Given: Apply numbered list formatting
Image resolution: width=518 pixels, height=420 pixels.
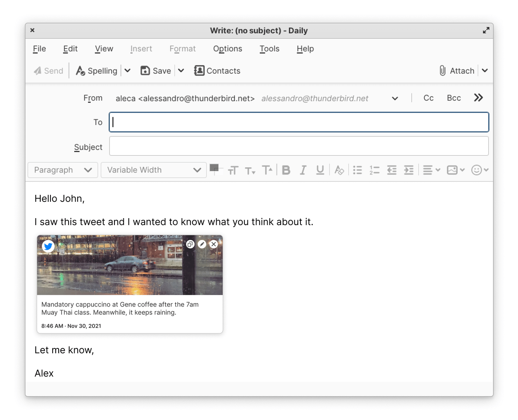Looking at the screenshot, I should tap(374, 170).
